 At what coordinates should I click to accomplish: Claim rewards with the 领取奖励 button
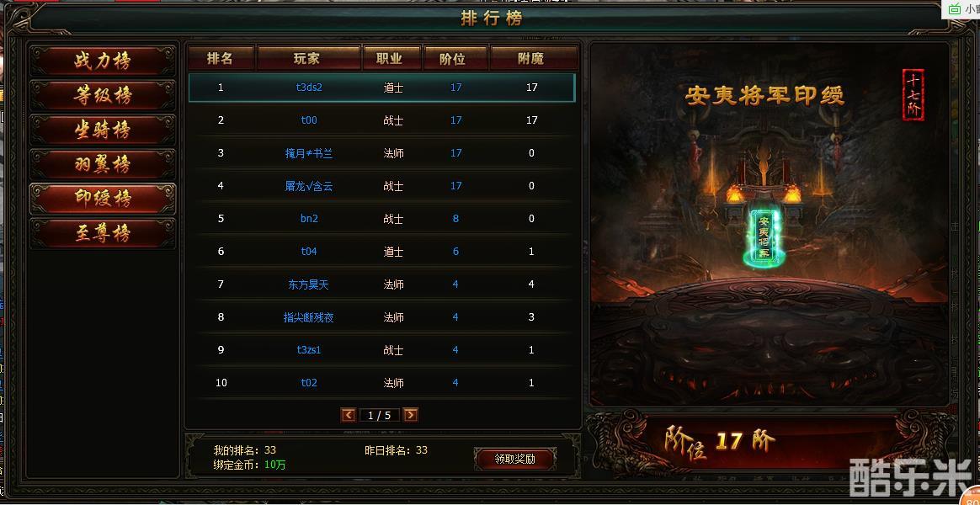[515, 459]
